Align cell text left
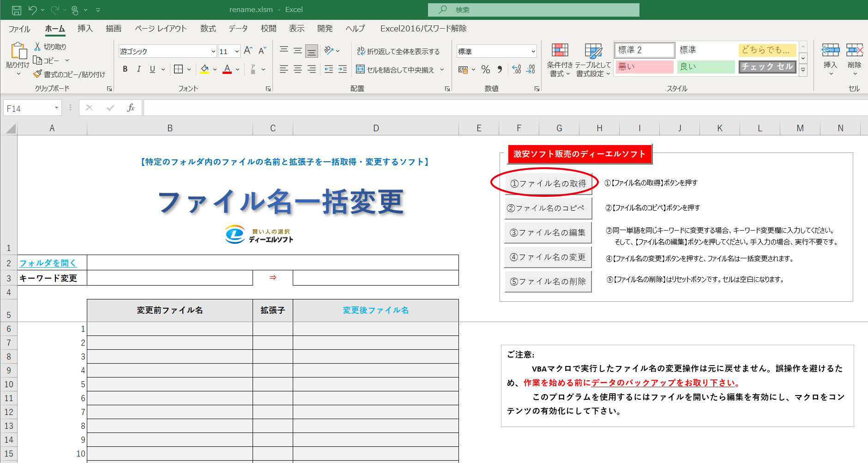This screenshot has width=868, height=463. pos(284,69)
